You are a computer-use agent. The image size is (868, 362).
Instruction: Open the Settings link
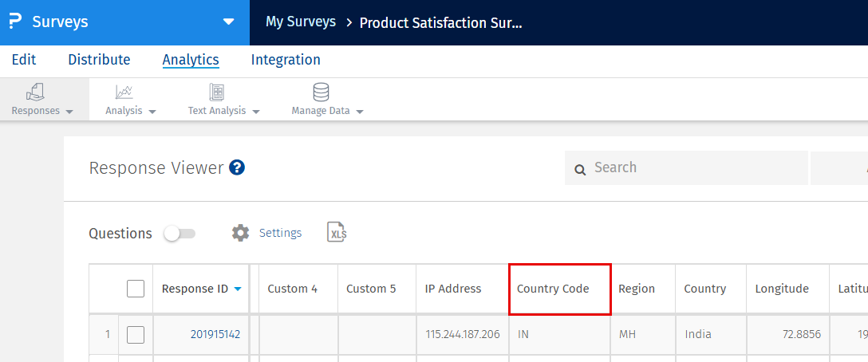(x=281, y=233)
